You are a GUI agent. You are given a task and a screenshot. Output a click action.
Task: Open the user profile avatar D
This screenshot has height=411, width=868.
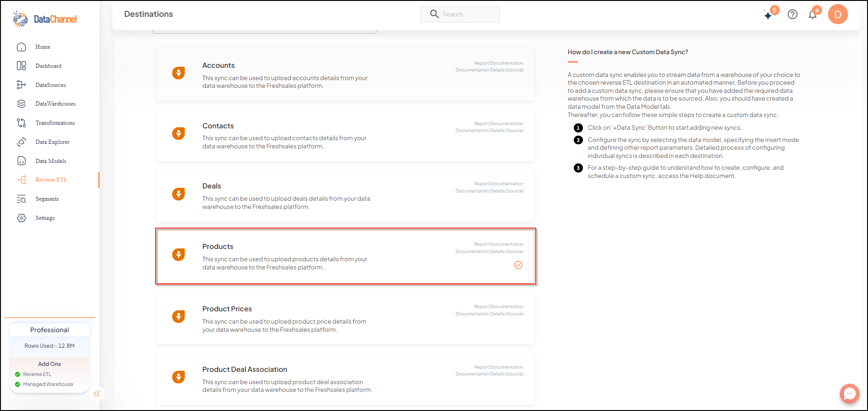[x=838, y=14]
